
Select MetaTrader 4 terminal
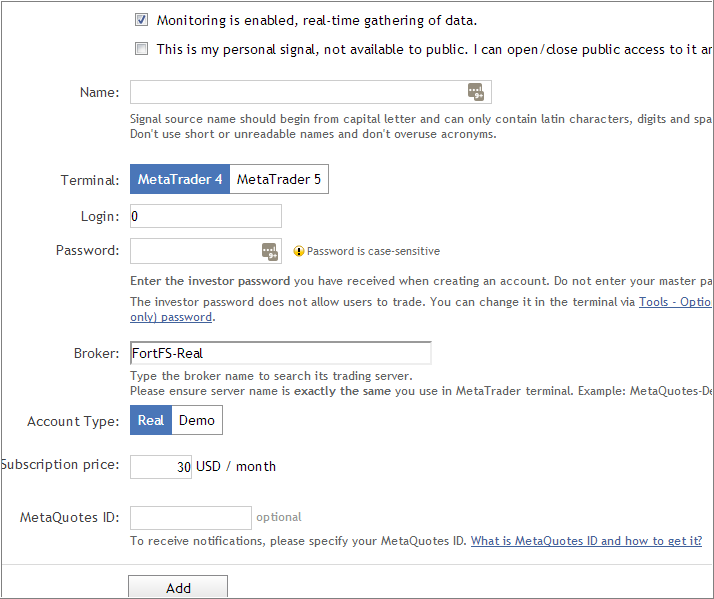180,179
